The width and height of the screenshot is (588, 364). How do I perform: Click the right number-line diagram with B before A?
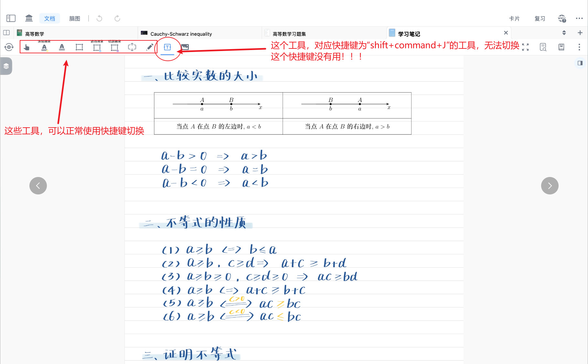pyautogui.click(x=347, y=105)
